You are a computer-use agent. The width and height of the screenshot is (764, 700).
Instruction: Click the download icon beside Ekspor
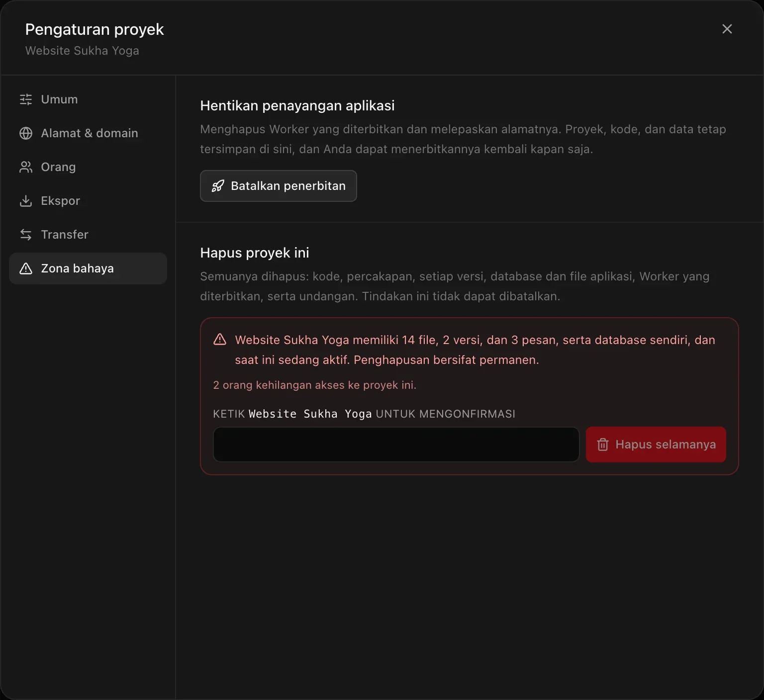click(26, 201)
